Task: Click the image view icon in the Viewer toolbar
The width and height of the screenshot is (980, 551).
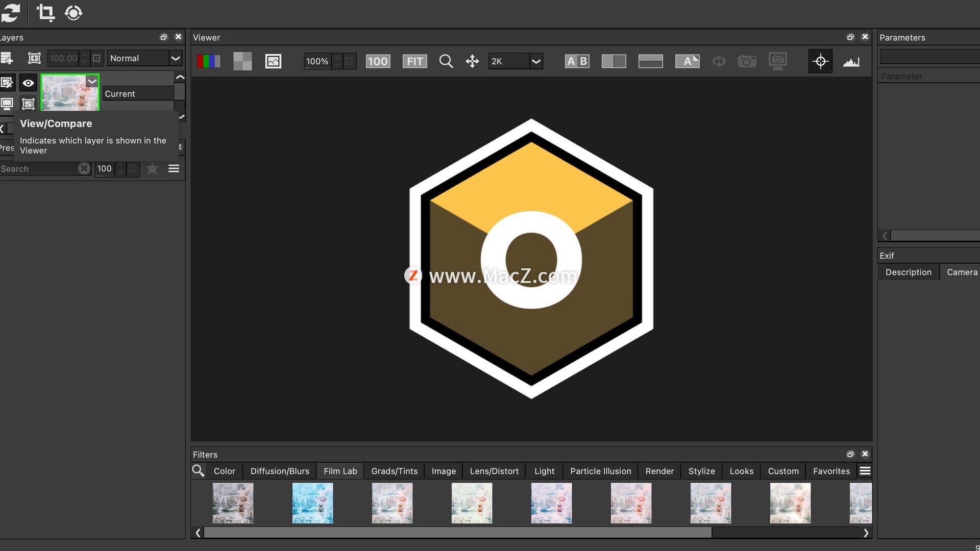Action: coord(273,61)
